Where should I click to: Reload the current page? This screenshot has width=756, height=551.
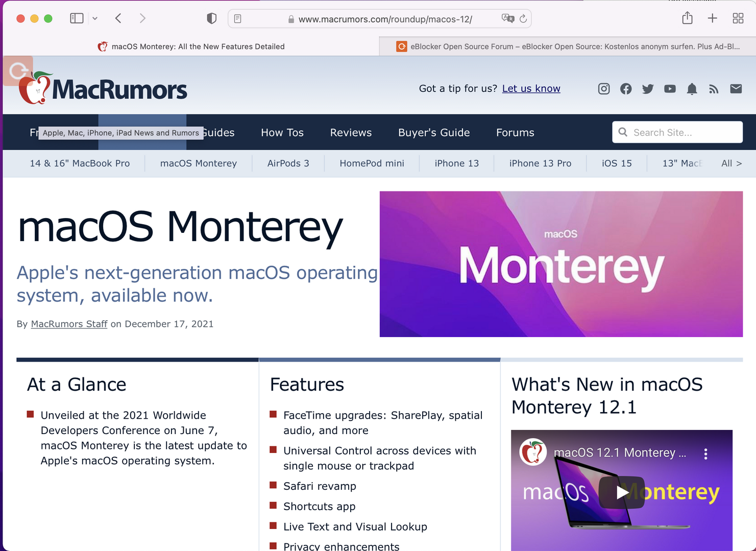tap(523, 19)
